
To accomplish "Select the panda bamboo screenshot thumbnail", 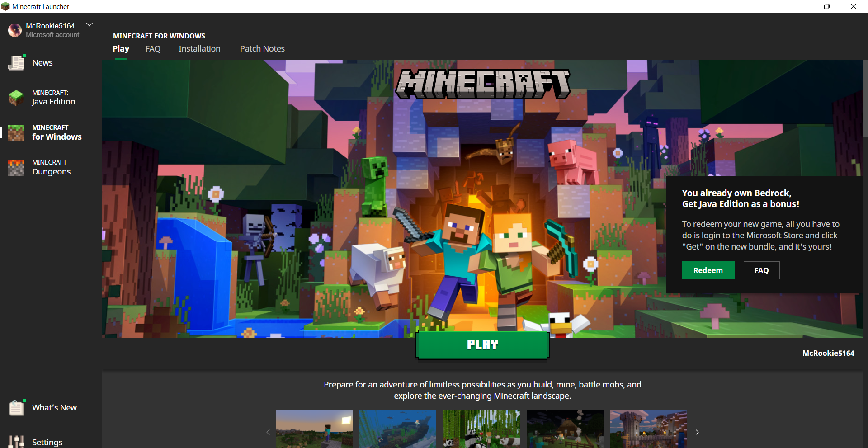I will pos(481,429).
